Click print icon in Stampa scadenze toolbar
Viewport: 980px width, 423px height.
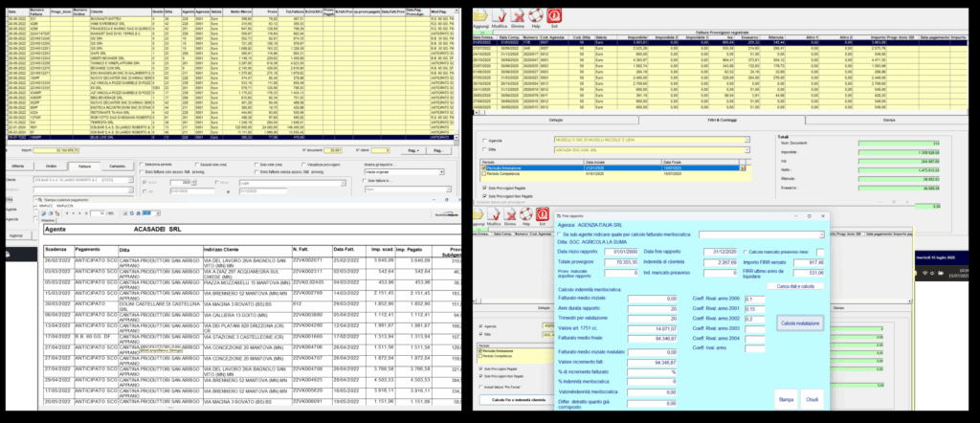click(x=51, y=213)
